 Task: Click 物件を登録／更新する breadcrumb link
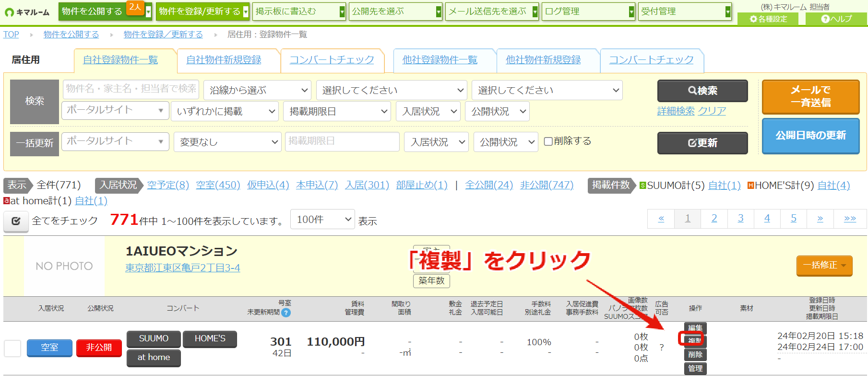coord(163,35)
